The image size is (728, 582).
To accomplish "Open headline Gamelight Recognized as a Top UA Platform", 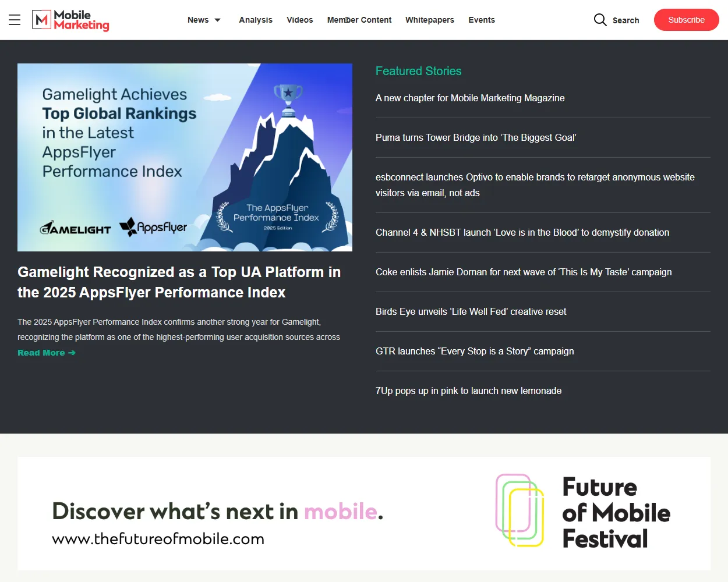I will pyautogui.click(x=179, y=282).
